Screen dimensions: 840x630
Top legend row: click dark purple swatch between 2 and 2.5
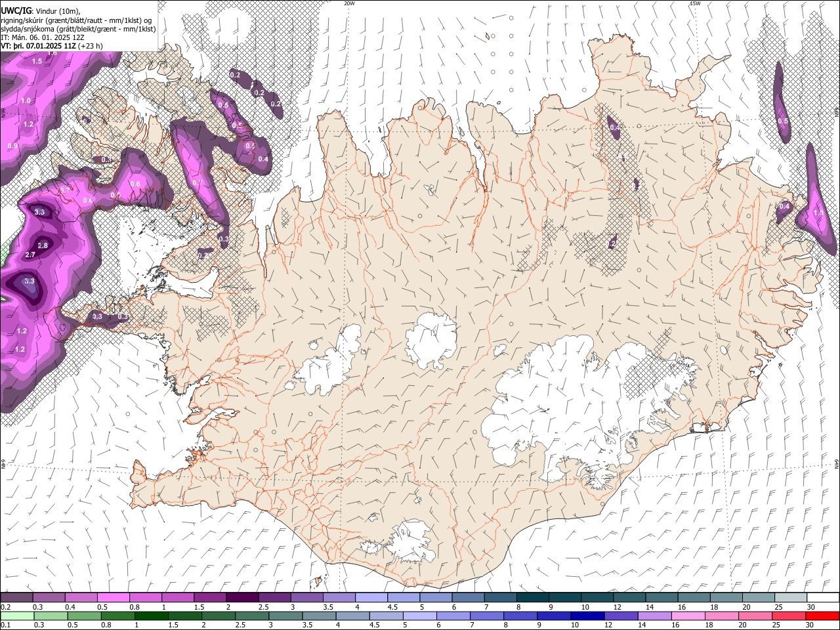tap(242, 597)
